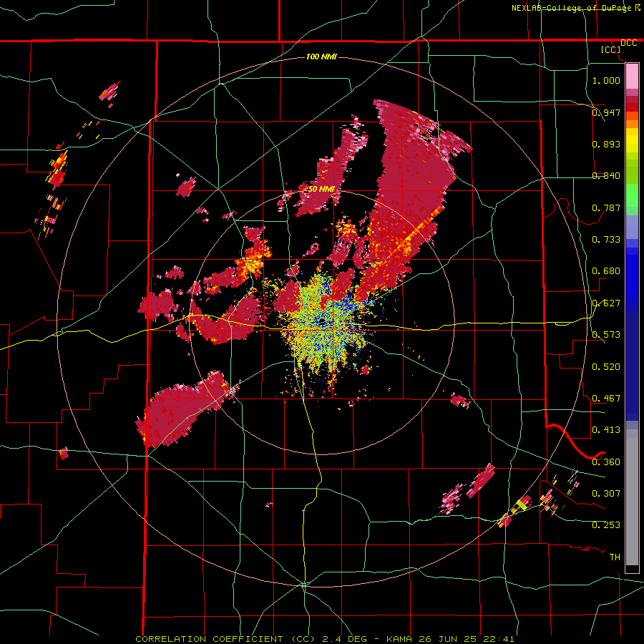Select the 0.947 scale value
644x644 pixels.
click(606, 112)
